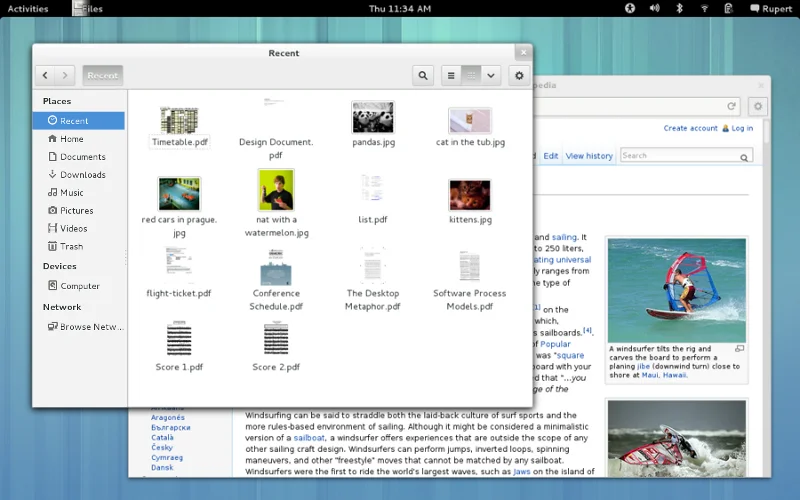Viewport: 800px width, 500px height.
Task: Click the search magnifier in Files toolbar
Action: tap(423, 75)
